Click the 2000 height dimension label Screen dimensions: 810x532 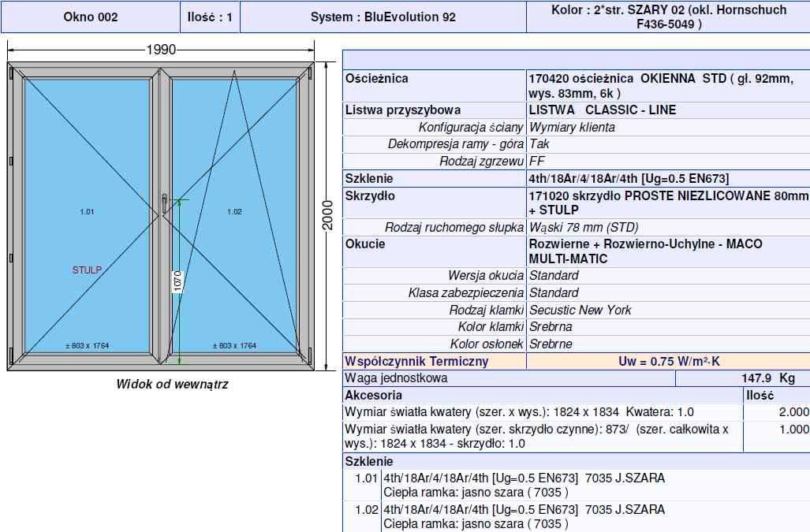[x=329, y=214]
